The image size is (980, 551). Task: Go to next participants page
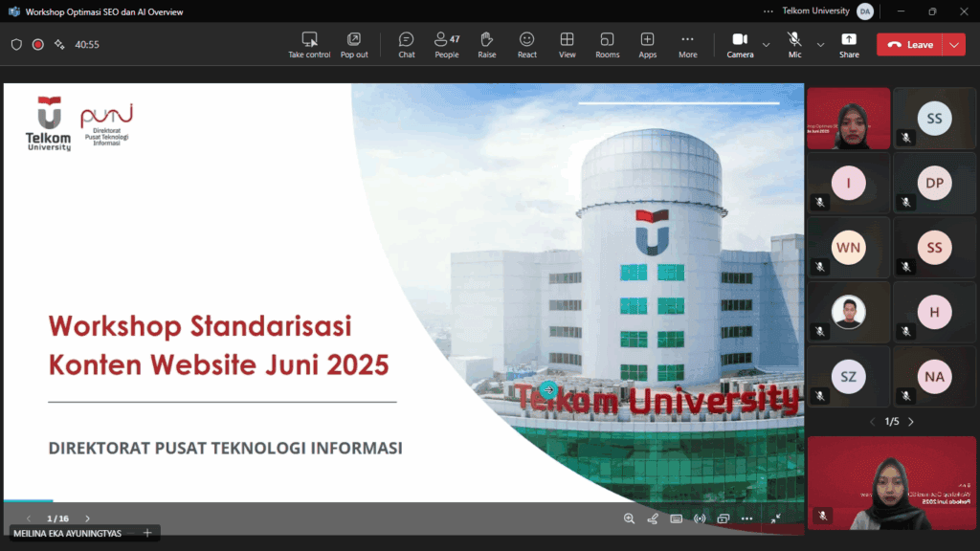click(x=911, y=422)
